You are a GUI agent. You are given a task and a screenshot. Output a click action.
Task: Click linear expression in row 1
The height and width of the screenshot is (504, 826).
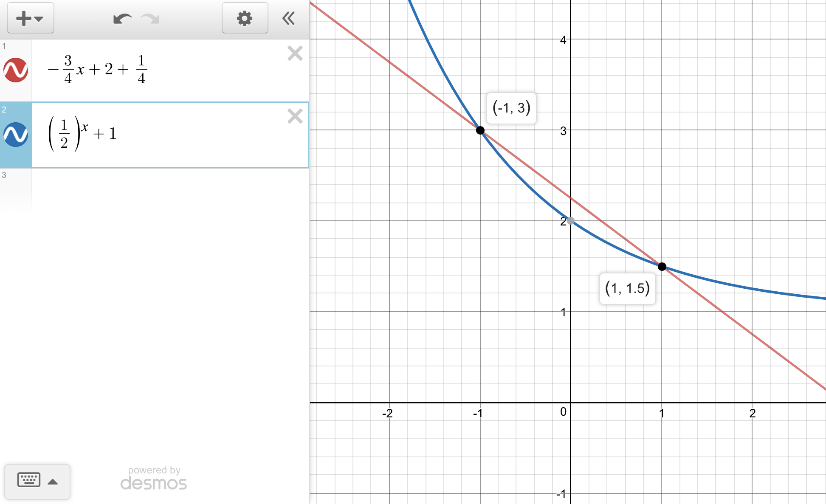[x=98, y=69]
